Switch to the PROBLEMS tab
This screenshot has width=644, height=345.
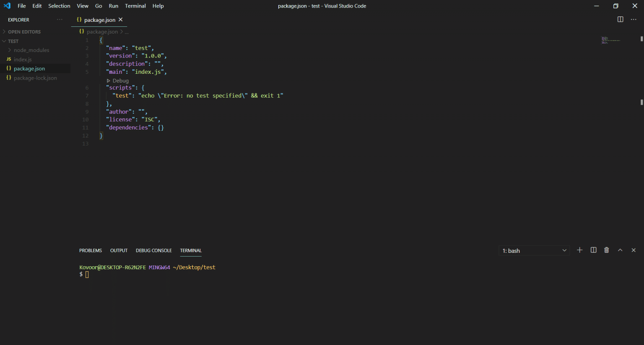91,250
